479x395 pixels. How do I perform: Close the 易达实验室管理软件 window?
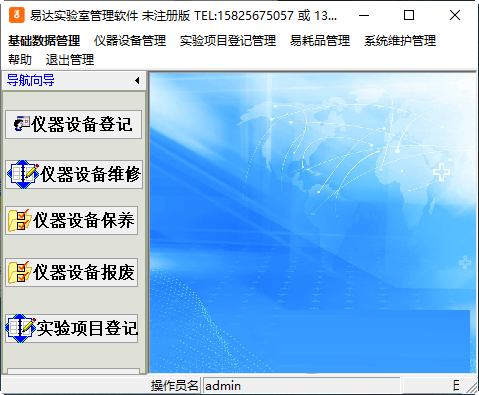click(x=455, y=15)
